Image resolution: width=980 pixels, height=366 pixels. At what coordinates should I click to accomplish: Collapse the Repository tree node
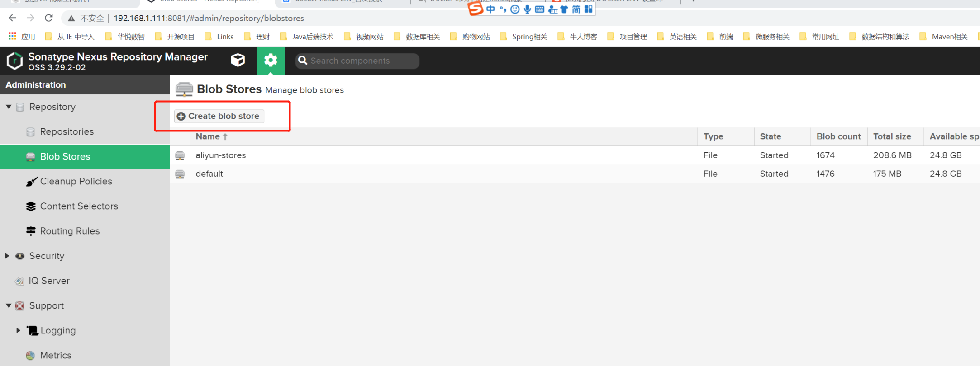click(8, 107)
